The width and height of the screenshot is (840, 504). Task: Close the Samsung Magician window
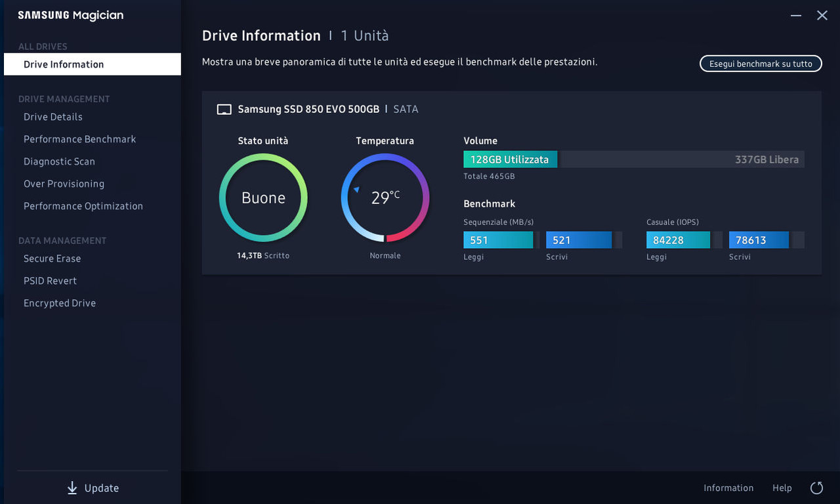(822, 15)
